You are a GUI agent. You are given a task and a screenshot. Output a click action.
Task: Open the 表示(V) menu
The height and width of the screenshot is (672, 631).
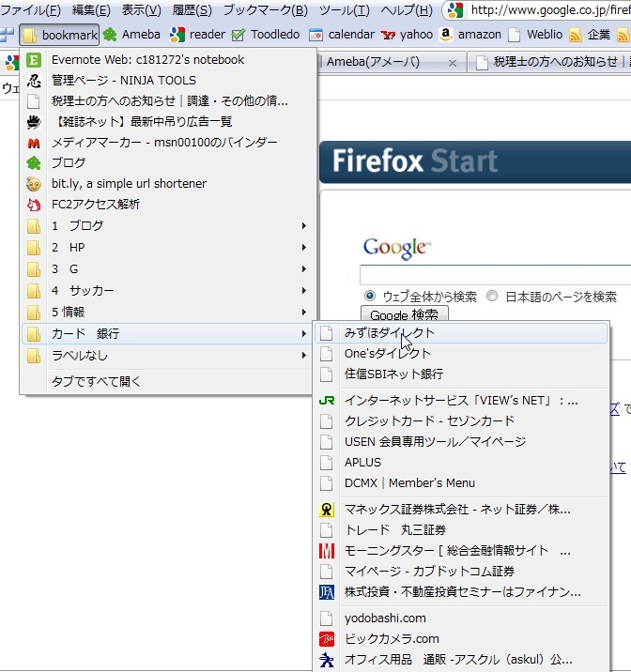[142, 10]
